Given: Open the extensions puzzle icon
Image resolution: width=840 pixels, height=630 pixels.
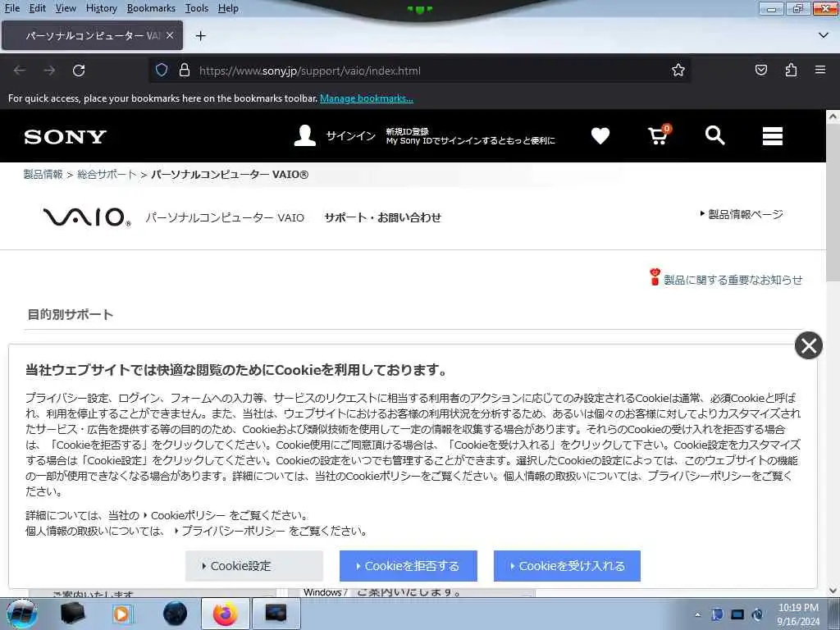Looking at the screenshot, I should click(x=791, y=70).
